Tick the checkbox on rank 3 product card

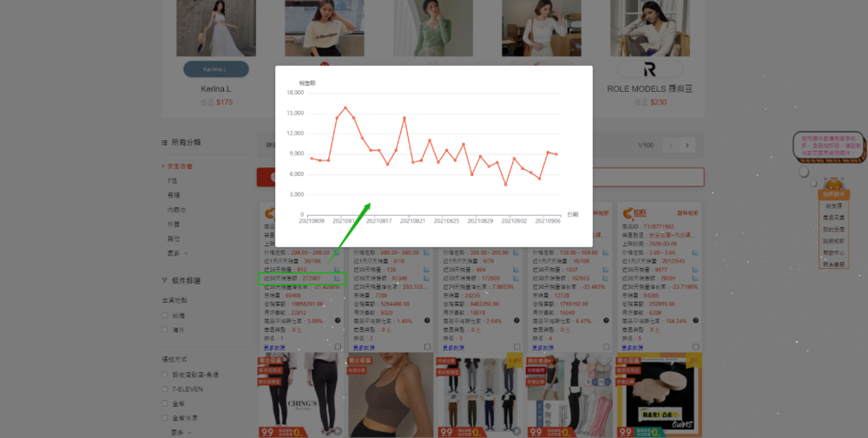coord(517,347)
